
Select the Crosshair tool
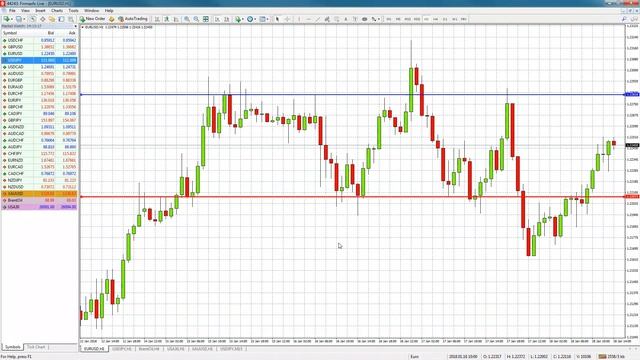(287, 19)
